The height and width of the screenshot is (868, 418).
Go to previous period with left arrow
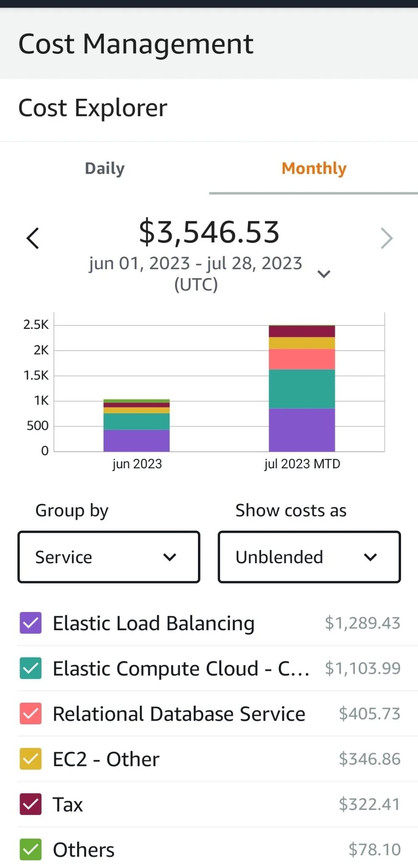[x=33, y=238]
